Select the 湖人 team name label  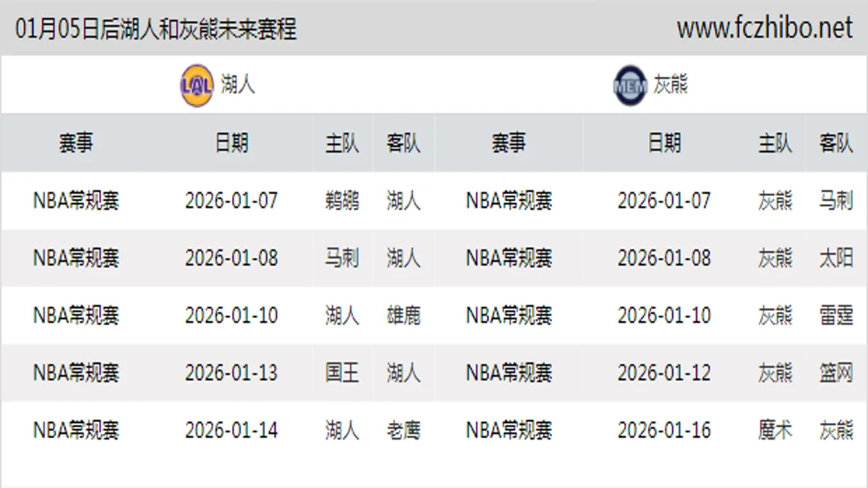(x=230, y=84)
